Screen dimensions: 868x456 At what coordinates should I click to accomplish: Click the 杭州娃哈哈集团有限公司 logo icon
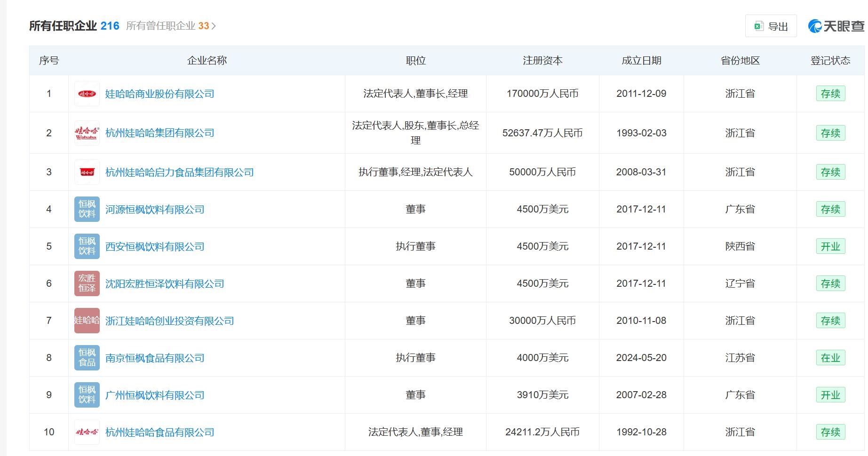(x=87, y=133)
